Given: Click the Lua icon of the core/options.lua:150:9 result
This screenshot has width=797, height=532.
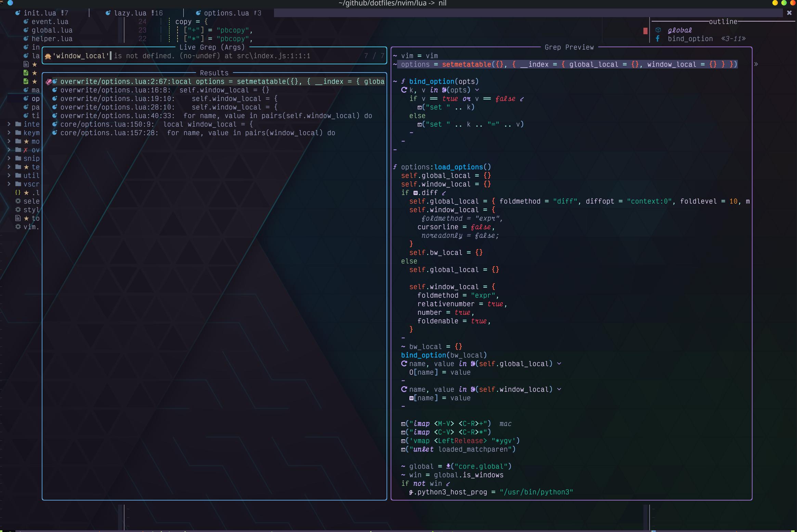Looking at the screenshot, I should 54,124.
